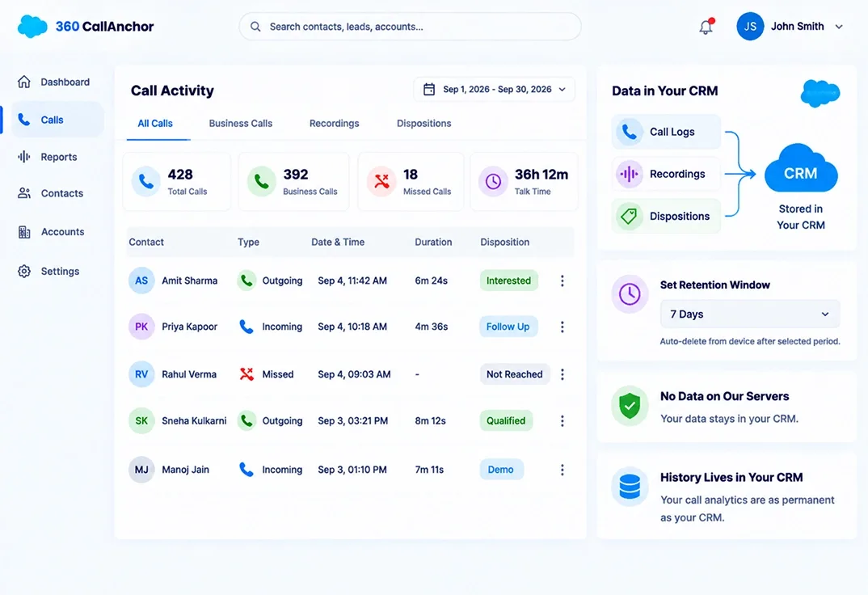
Task: Open the Sep 1 - Sep 30 date range dropdown
Action: [494, 89]
